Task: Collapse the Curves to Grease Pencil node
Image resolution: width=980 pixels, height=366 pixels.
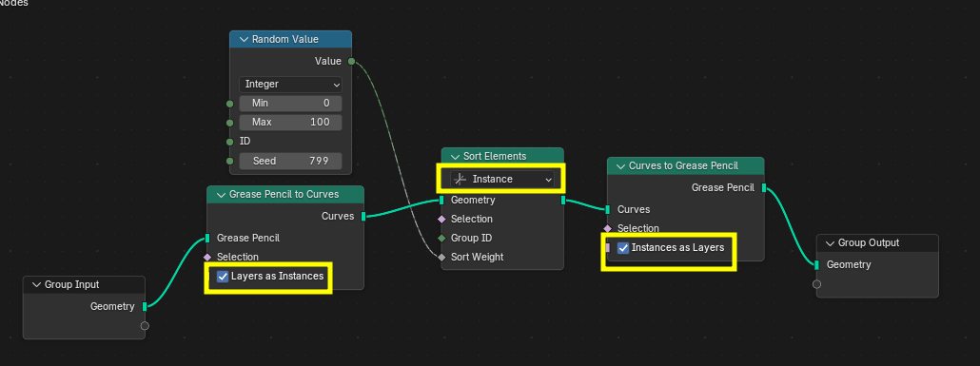Action: coord(620,165)
